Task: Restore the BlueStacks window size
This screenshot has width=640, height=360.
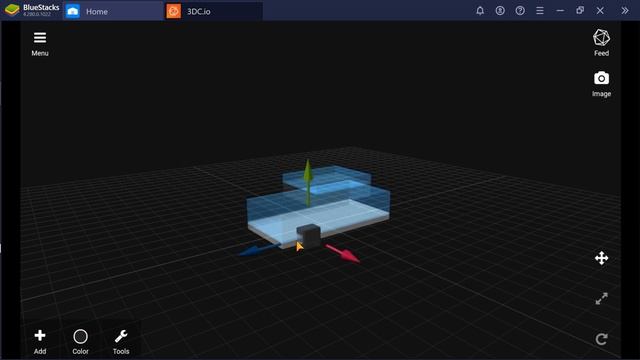Action: 580,11
